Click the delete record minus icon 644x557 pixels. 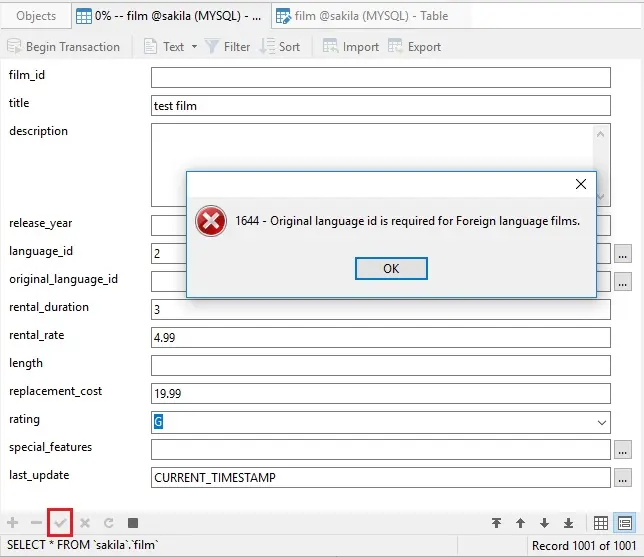coord(36,523)
